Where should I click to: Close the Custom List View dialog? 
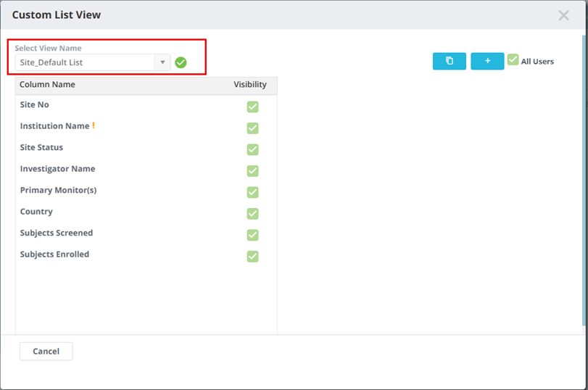tap(563, 15)
